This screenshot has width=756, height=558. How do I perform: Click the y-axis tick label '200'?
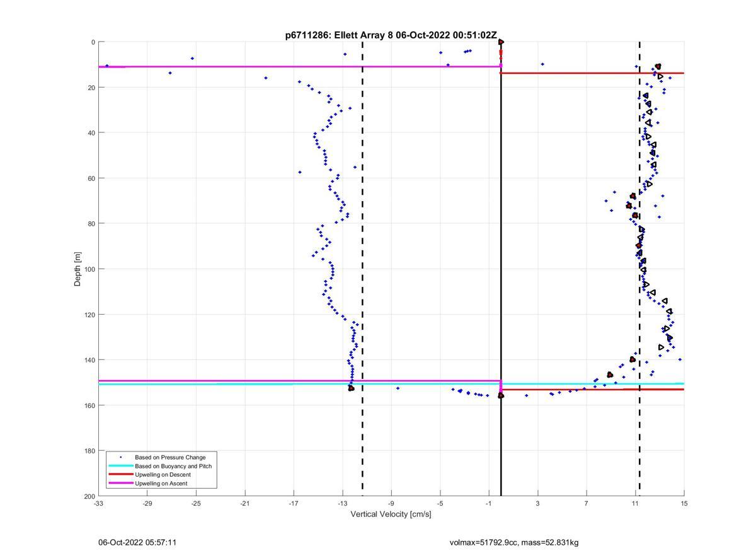click(89, 496)
